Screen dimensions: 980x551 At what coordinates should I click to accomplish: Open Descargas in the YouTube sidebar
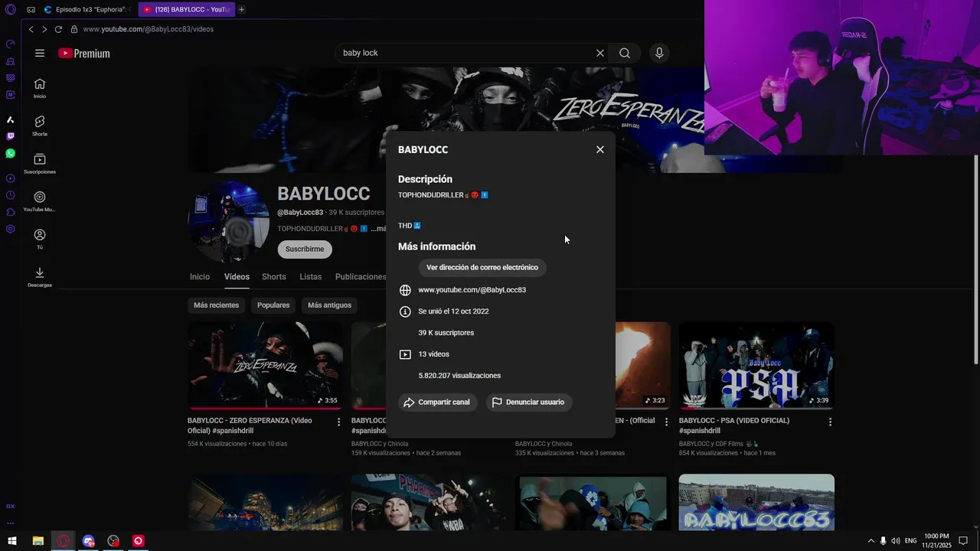coord(40,277)
